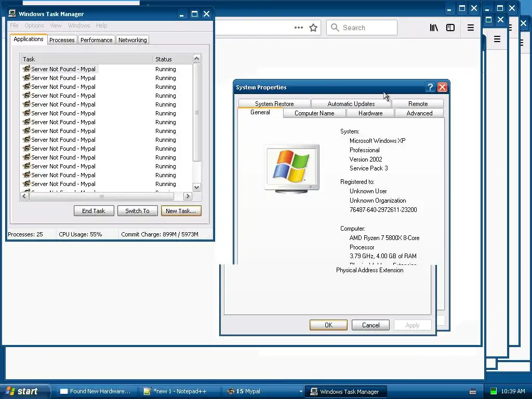Screen dimensions: 532x399
Task: Click the Commit Charge status bar entry
Action: tap(160, 234)
